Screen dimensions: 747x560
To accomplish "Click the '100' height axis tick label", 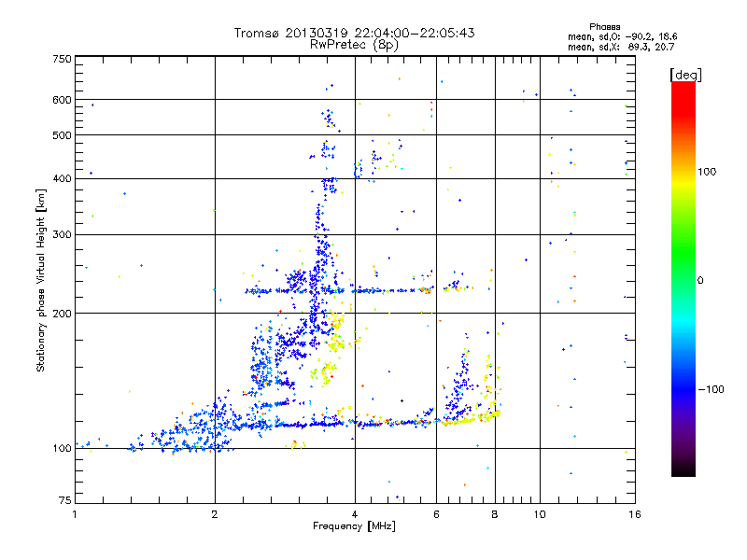I will click(63, 449).
